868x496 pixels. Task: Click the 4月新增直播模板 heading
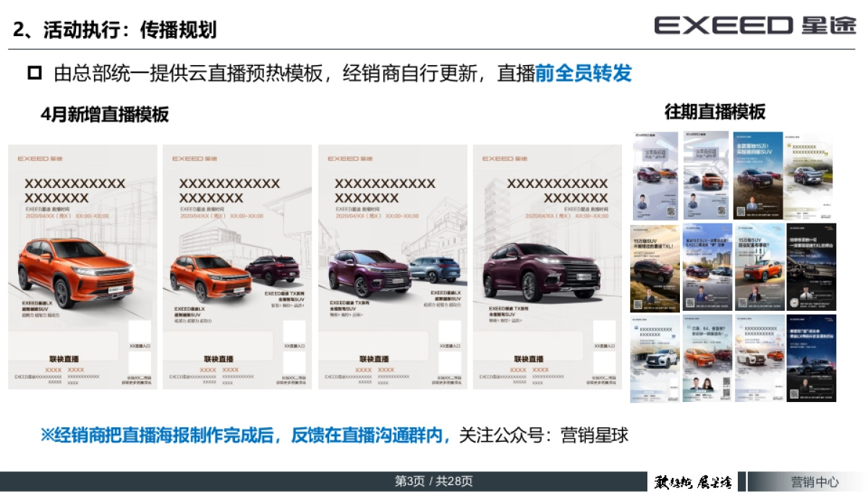click(105, 114)
